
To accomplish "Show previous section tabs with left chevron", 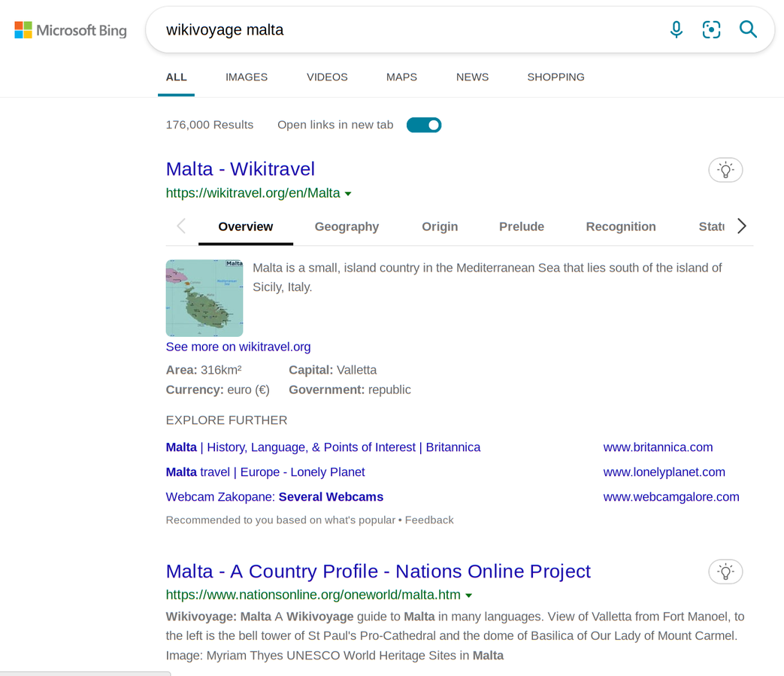I will coord(181,226).
